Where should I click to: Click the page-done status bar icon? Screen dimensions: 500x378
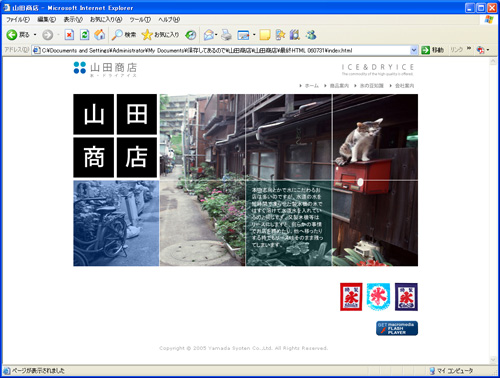7,370
